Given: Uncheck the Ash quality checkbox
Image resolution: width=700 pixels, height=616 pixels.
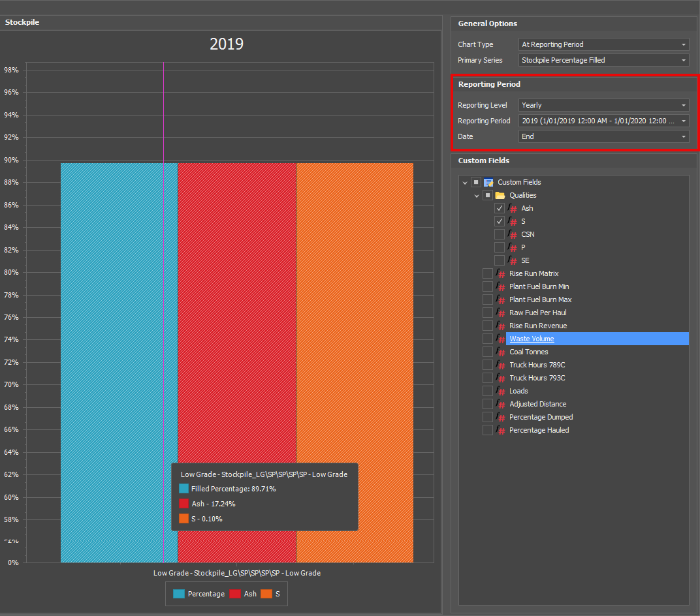Looking at the screenshot, I should coord(500,208).
